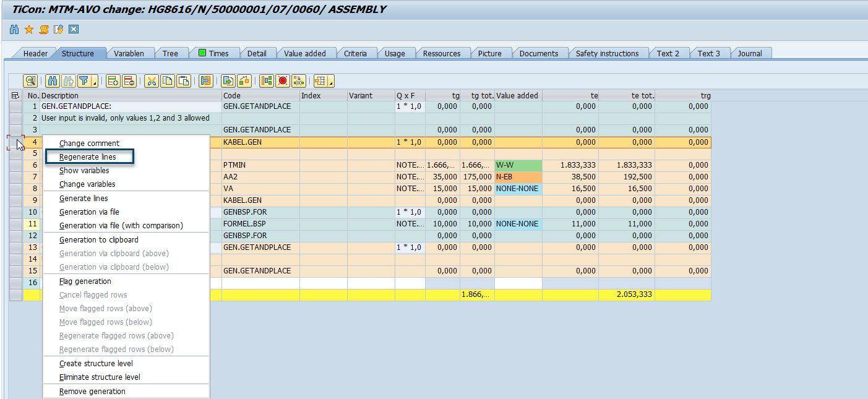
Task: Click the select-all icon in grid header corner
Action: point(15,96)
